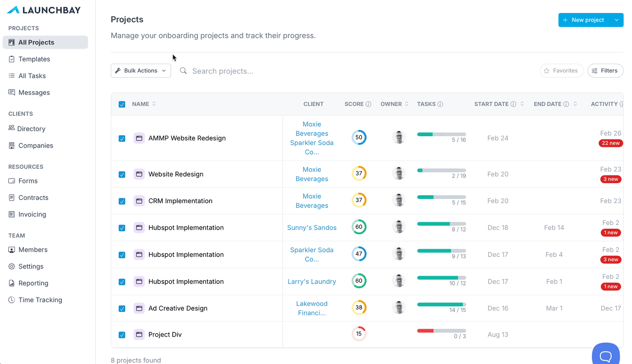Image resolution: width=632 pixels, height=364 pixels.
Task: Uncheck the select-all checkbox in header
Action: tap(122, 104)
